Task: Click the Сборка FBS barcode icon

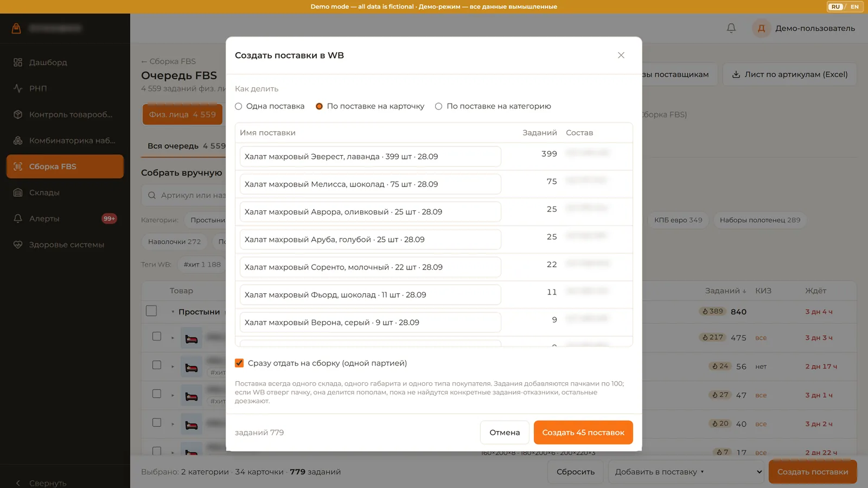Action: point(18,166)
